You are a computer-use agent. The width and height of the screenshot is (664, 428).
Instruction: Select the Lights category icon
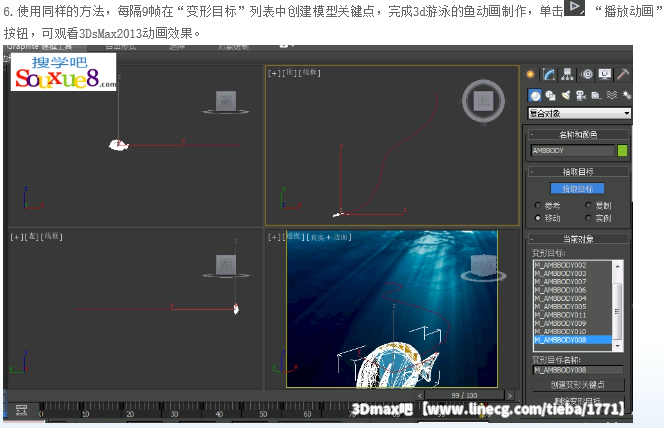pos(566,96)
